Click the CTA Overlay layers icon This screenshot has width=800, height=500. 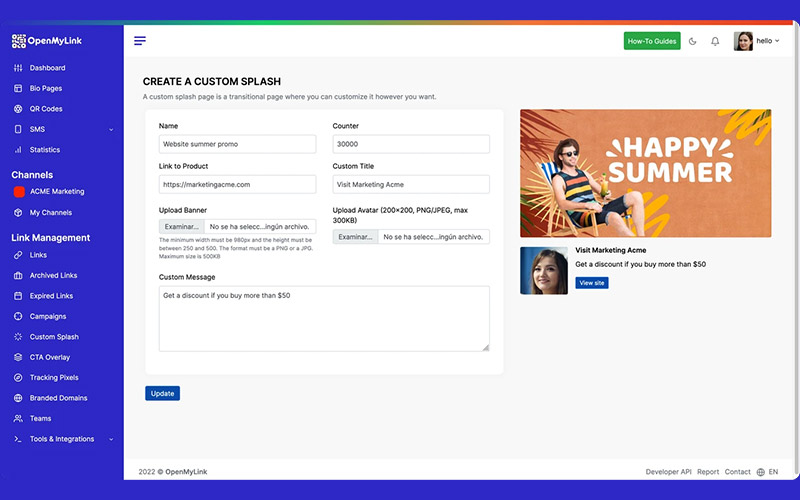[18, 357]
